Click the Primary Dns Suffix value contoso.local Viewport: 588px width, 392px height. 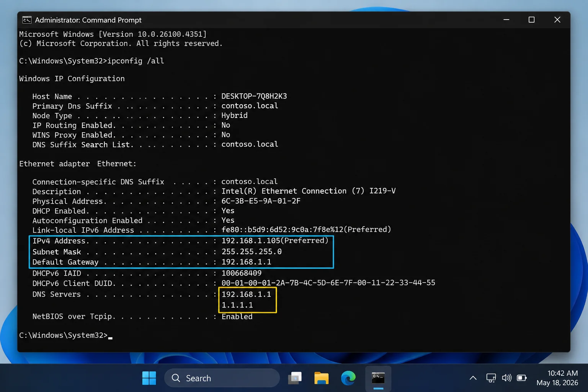coord(250,106)
